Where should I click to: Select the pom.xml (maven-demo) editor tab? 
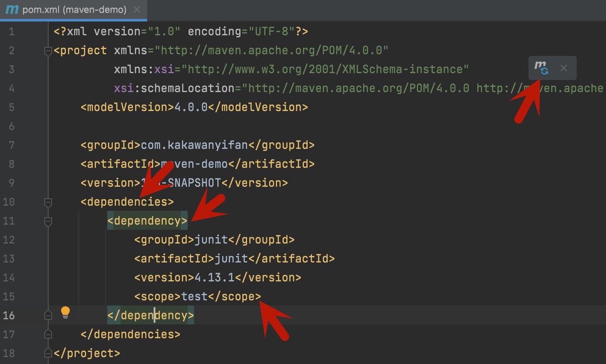74,9
